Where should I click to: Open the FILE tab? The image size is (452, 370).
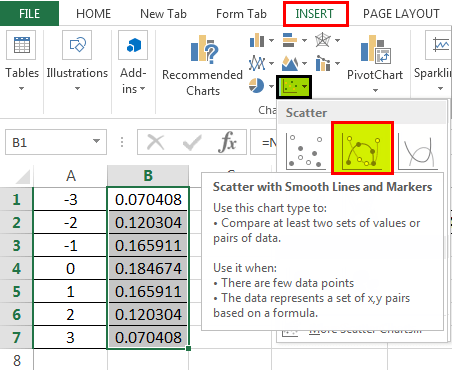[x=29, y=14]
